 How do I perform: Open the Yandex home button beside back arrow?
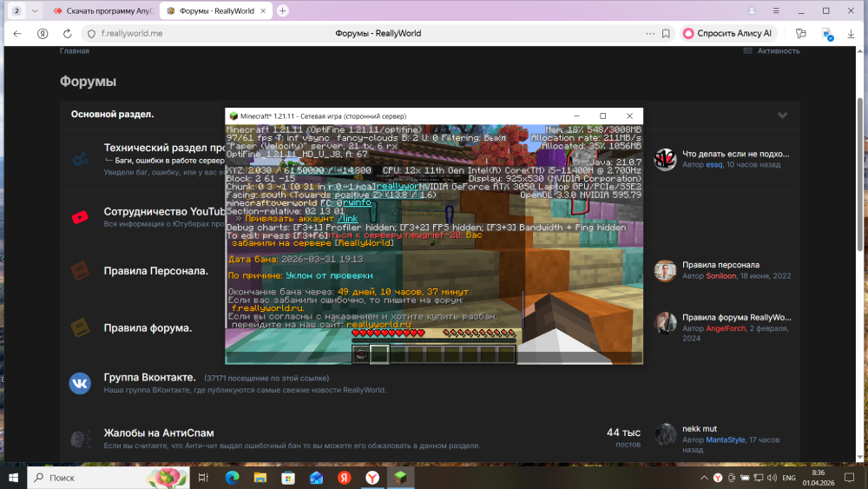43,34
